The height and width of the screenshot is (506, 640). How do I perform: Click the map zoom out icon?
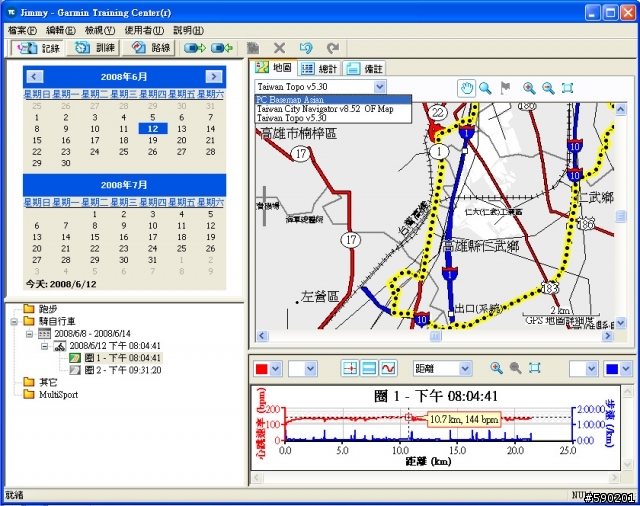[x=548, y=88]
